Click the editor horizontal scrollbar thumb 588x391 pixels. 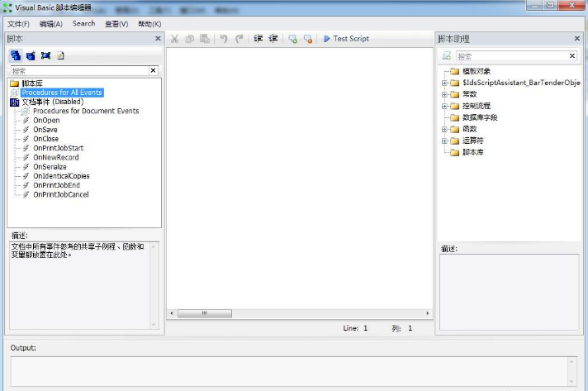point(204,313)
